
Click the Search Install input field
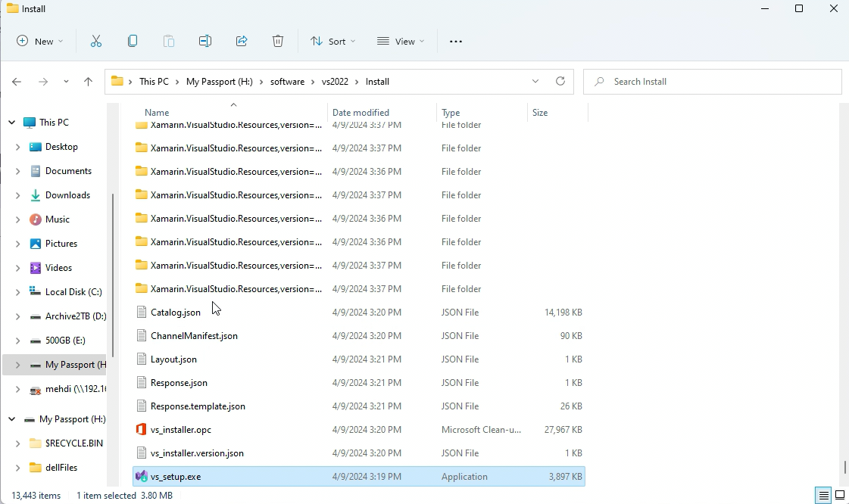(x=713, y=82)
